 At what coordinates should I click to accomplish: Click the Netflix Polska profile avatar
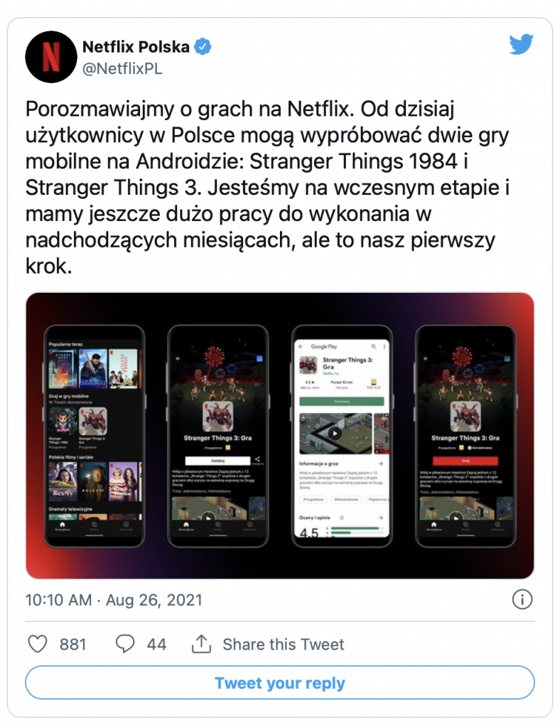click(x=51, y=57)
